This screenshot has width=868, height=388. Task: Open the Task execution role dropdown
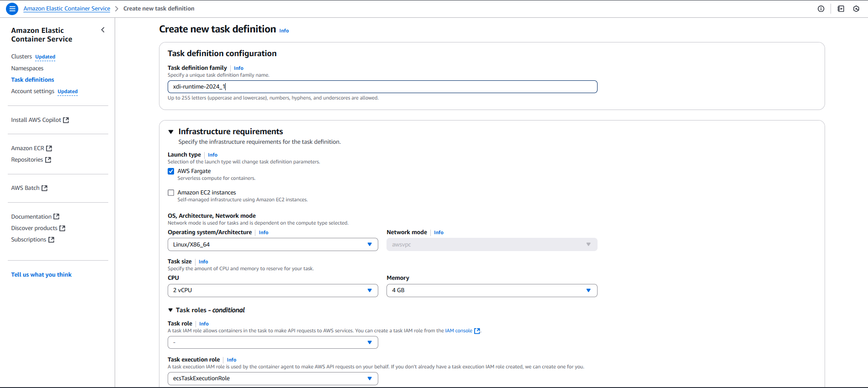(273, 378)
